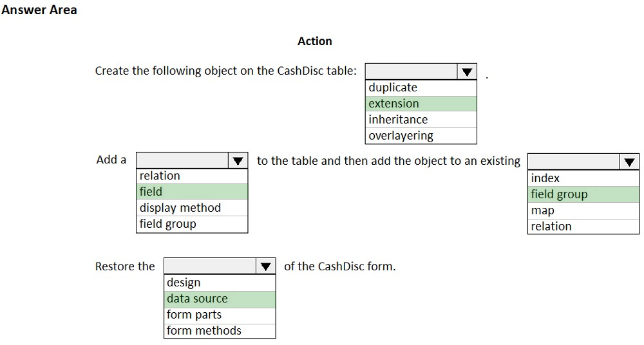644x345 pixels.
Task: Open the CashDisc table object dropdown arrow
Action: pyautogui.click(x=466, y=72)
